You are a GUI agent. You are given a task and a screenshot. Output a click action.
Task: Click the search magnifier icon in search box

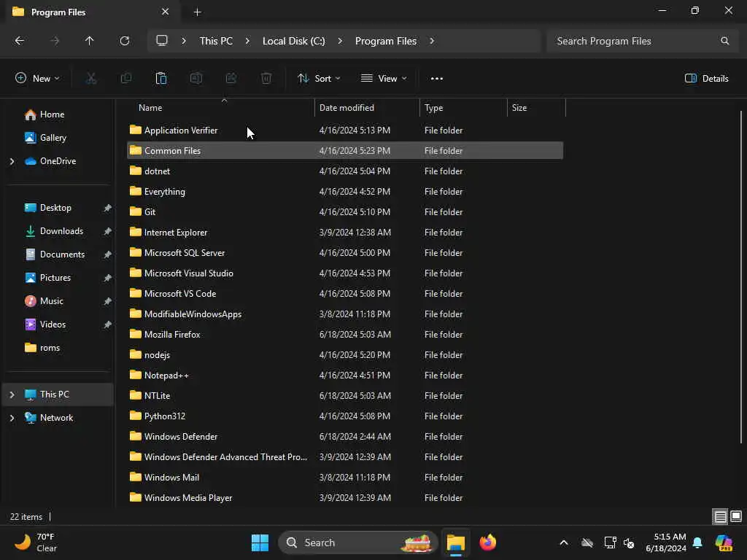pos(724,41)
